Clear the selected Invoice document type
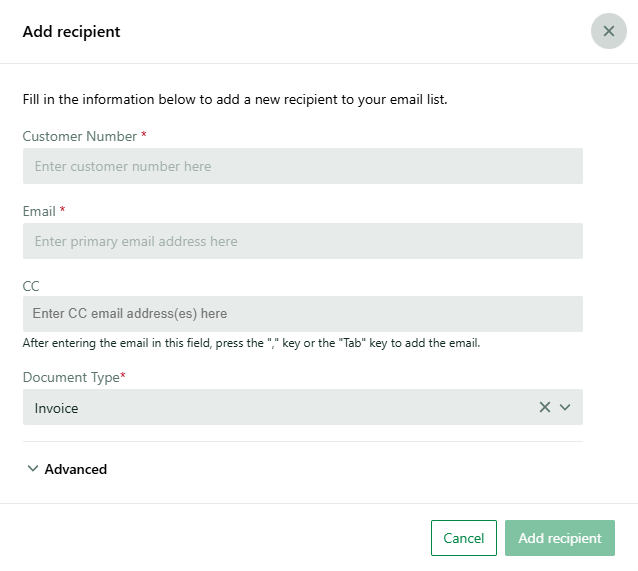 (544, 407)
